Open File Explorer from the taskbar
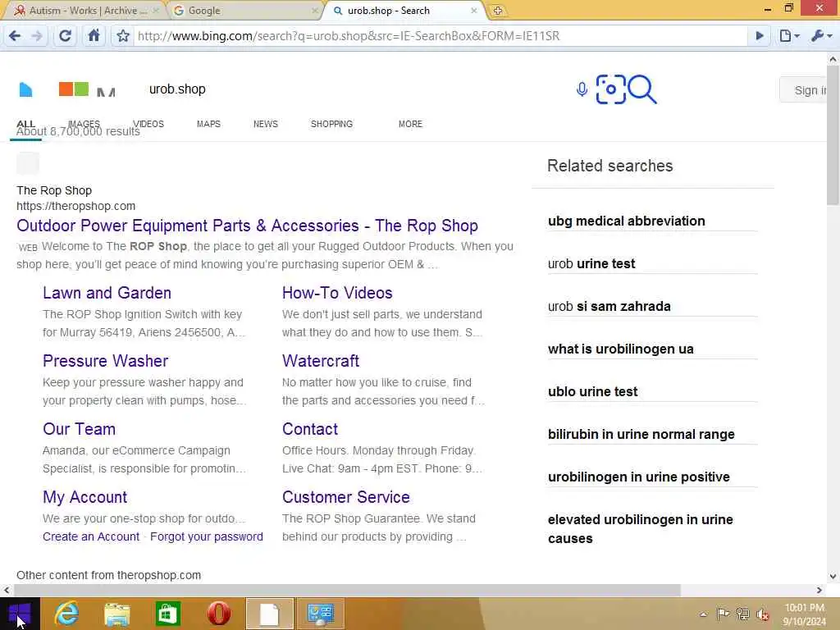The height and width of the screenshot is (630, 840). pos(116,614)
